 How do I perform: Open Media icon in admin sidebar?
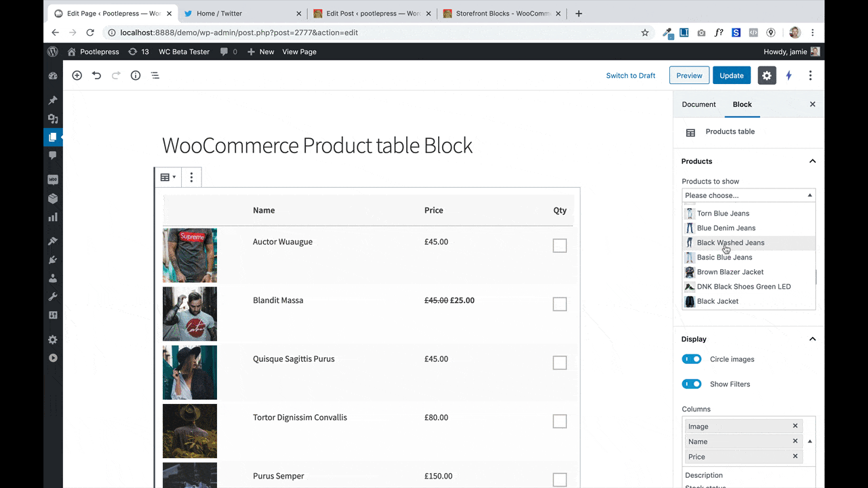(x=53, y=119)
